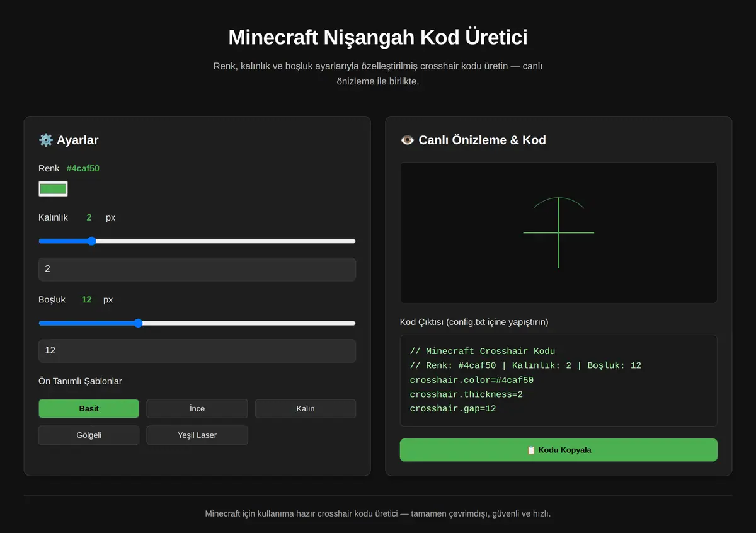The height and width of the screenshot is (533, 756).
Task: Click the Boşluk slider handle
Action: [138, 323]
